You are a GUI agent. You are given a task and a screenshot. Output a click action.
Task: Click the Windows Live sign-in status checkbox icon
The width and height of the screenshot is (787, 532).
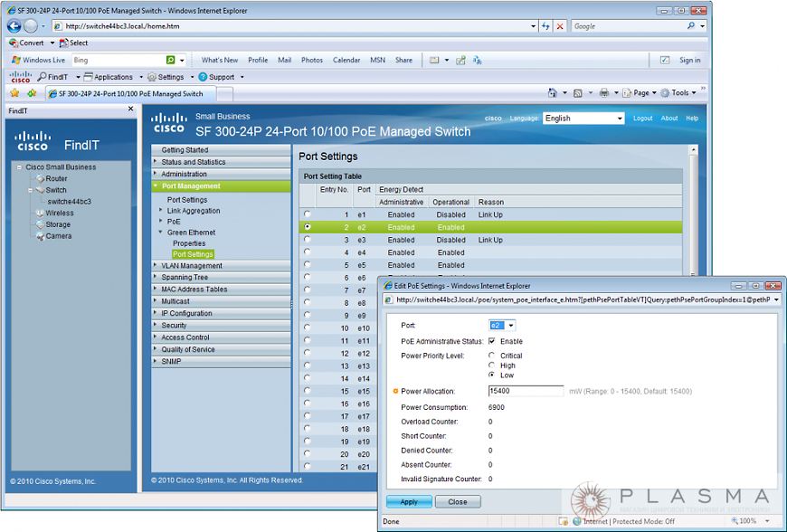click(x=665, y=61)
